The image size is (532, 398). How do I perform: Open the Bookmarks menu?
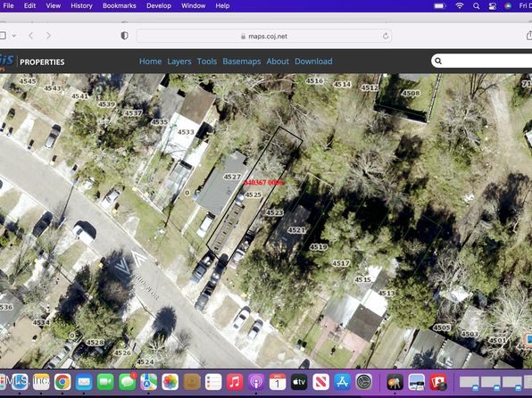(x=119, y=5)
